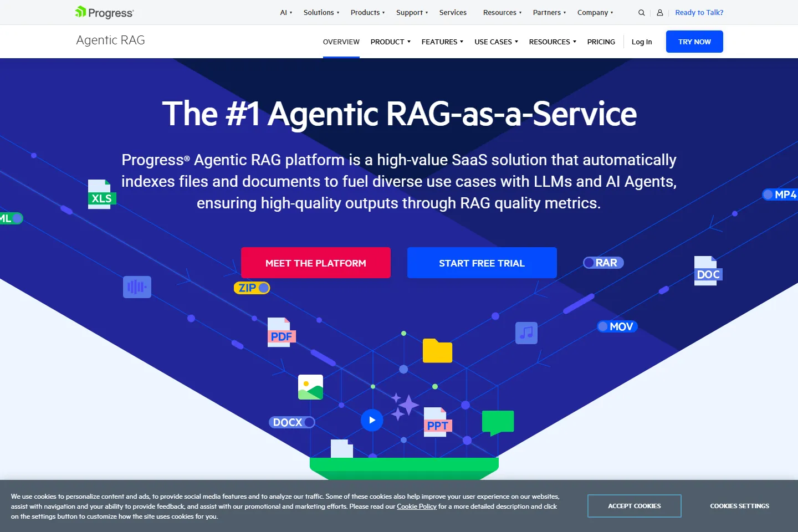The height and width of the screenshot is (532, 798).
Task: Click the Ready to Talk? link
Action: pos(699,13)
